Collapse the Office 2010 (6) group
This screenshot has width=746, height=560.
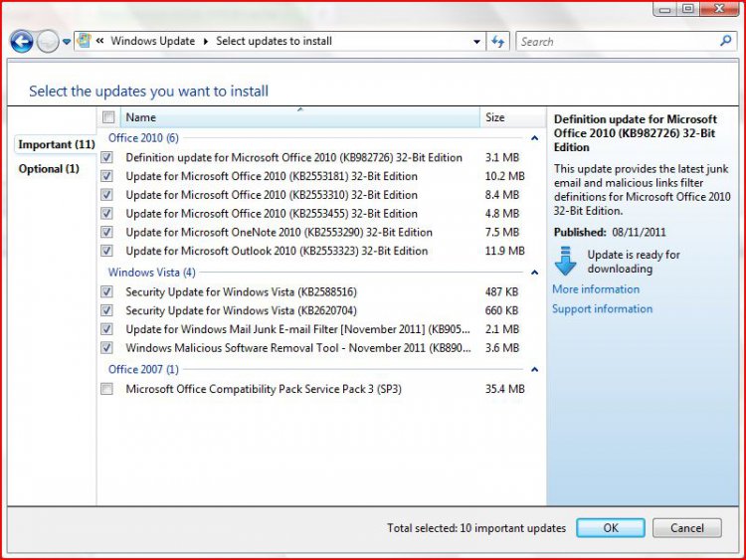point(534,138)
